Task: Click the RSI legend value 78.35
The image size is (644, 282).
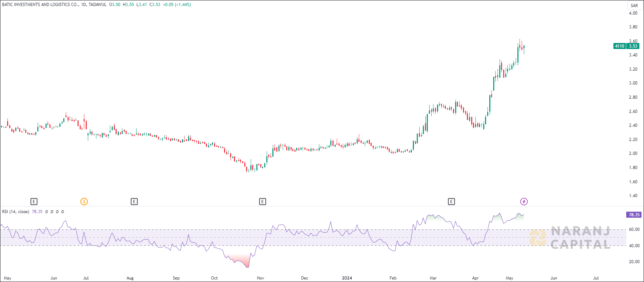Action: [37, 212]
